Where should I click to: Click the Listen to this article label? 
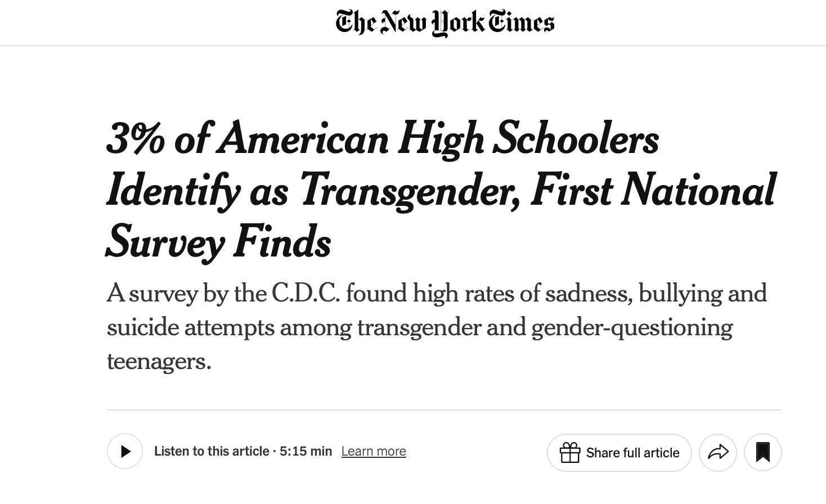tap(212, 451)
